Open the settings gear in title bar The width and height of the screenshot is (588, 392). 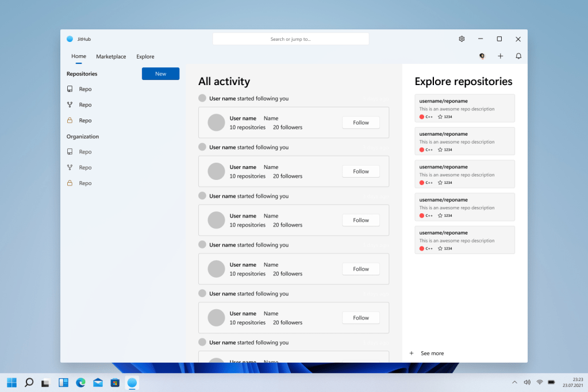(x=462, y=39)
